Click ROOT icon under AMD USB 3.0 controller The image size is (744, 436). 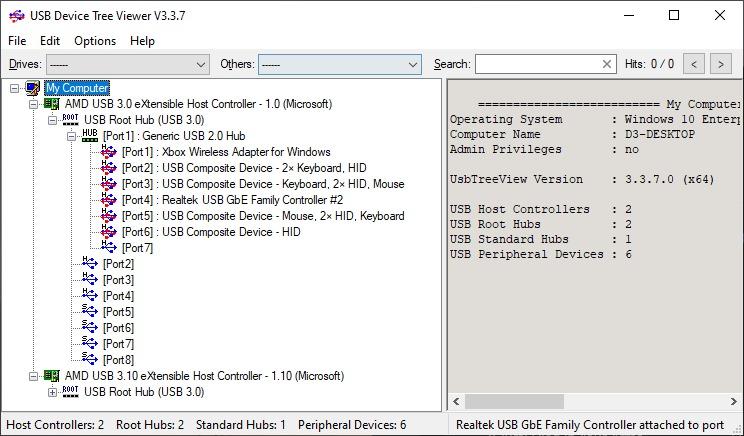coord(70,120)
